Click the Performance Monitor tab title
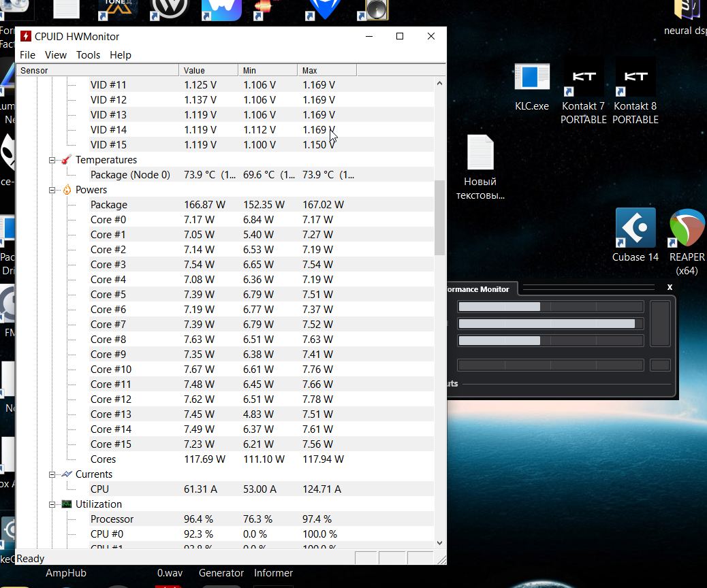The height and width of the screenshot is (588, 707). coord(478,289)
